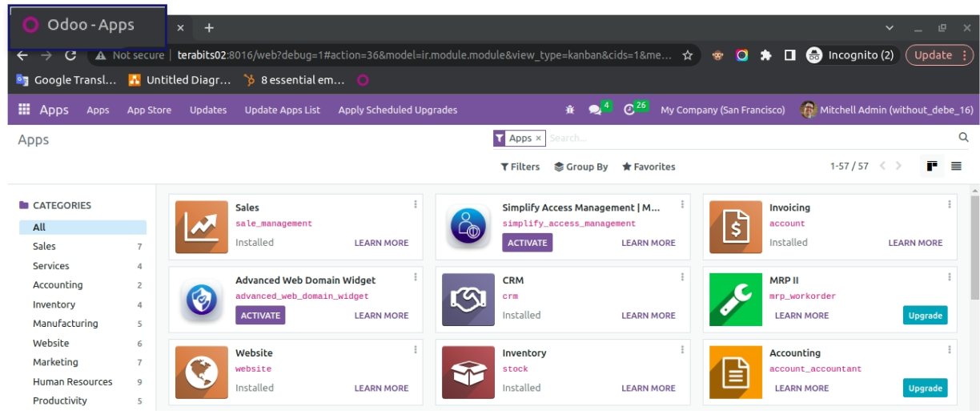Activate Simplify Access Management module
980x411 pixels.
528,243
